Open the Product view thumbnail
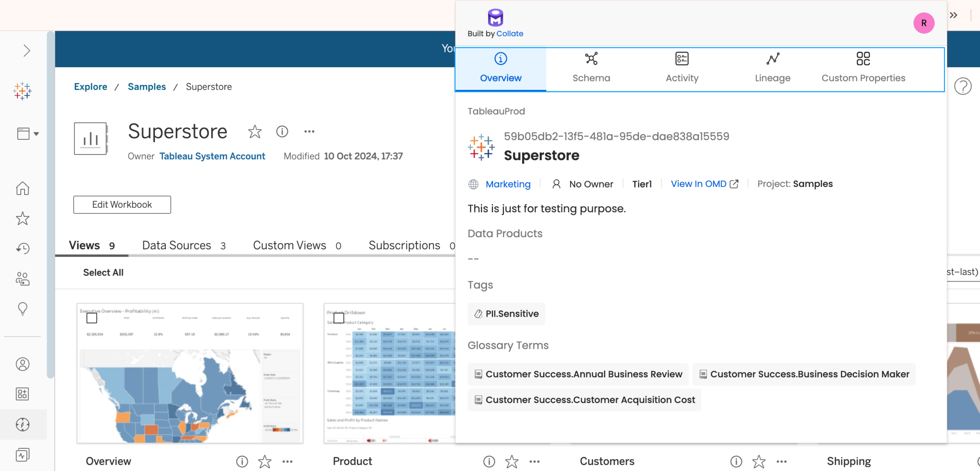The width and height of the screenshot is (980, 471). (390, 373)
